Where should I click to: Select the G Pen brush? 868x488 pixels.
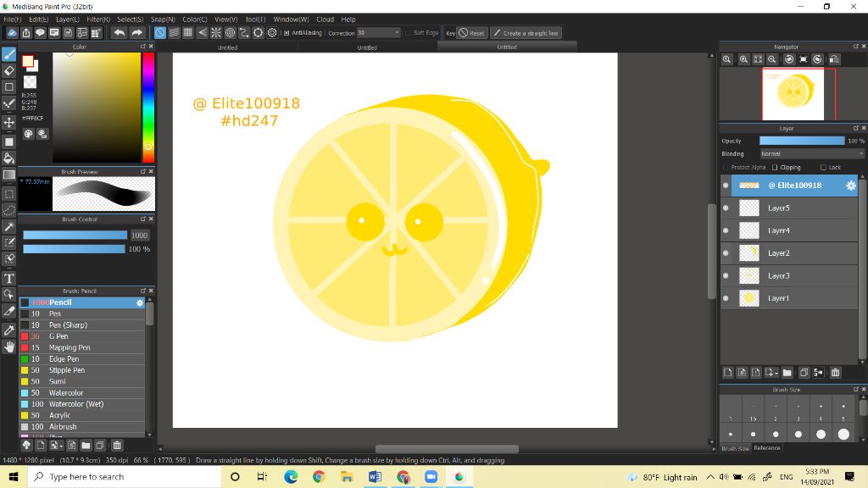click(82, 336)
